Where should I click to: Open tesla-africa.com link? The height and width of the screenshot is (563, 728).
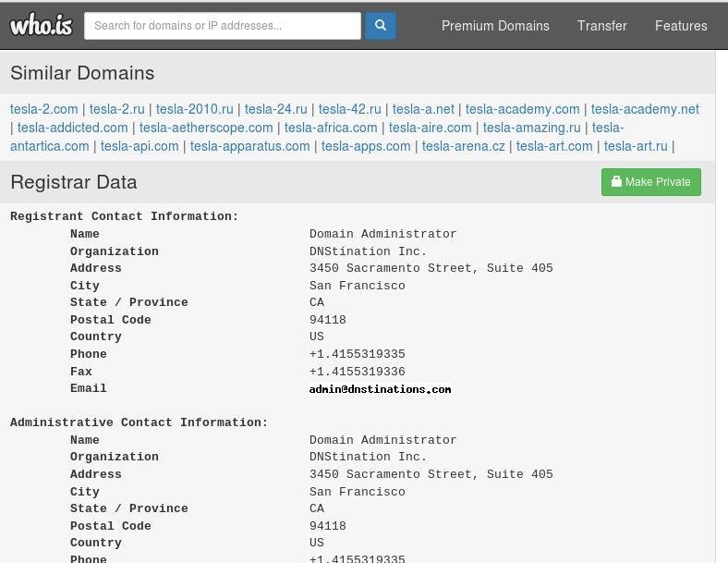pyautogui.click(x=331, y=128)
